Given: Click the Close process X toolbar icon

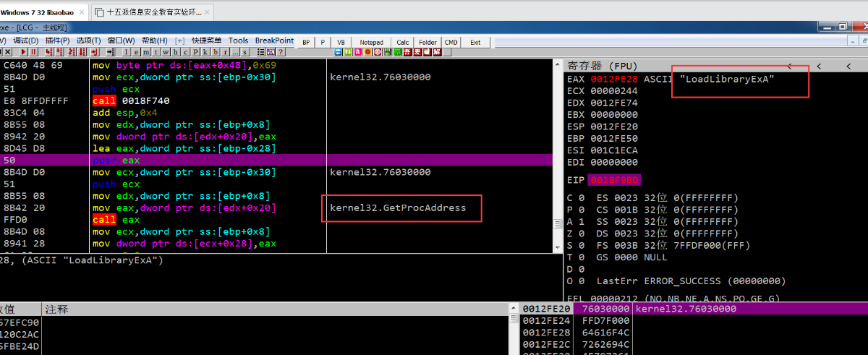Looking at the screenshot, I should tap(8, 52).
